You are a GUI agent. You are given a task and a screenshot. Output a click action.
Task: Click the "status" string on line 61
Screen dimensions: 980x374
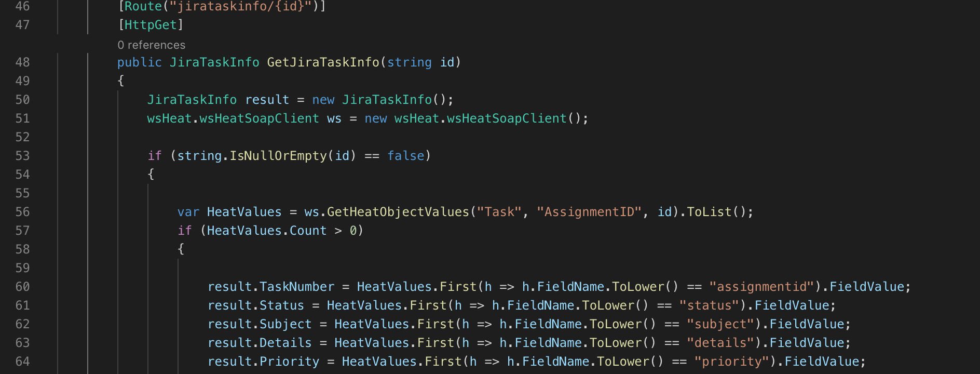(710, 305)
